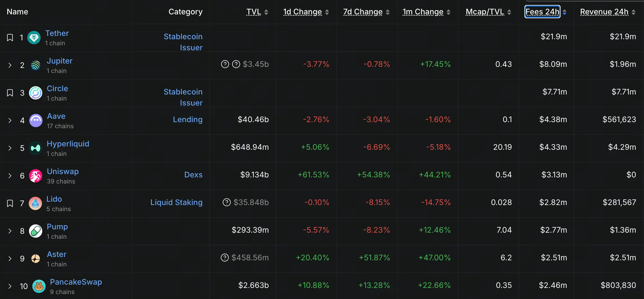This screenshot has height=299, width=644.
Task: Click first question-mark icon in Jupiter TVL
Action: (x=225, y=64)
